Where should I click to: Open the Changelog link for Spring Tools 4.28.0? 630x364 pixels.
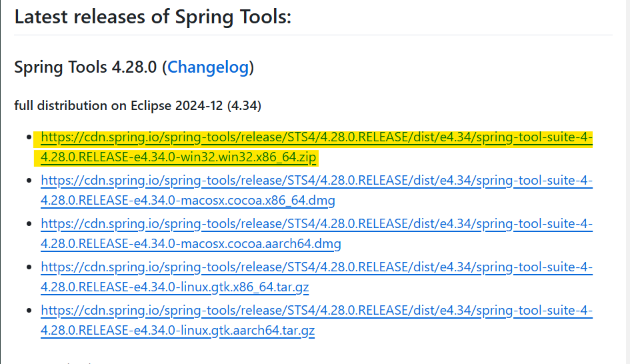pos(208,67)
